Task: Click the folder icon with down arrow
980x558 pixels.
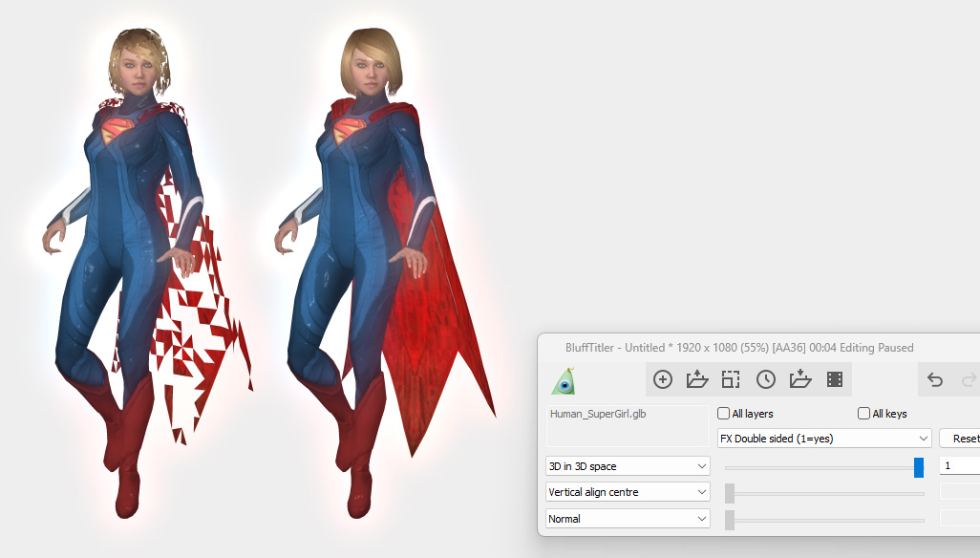Action: point(800,379)
